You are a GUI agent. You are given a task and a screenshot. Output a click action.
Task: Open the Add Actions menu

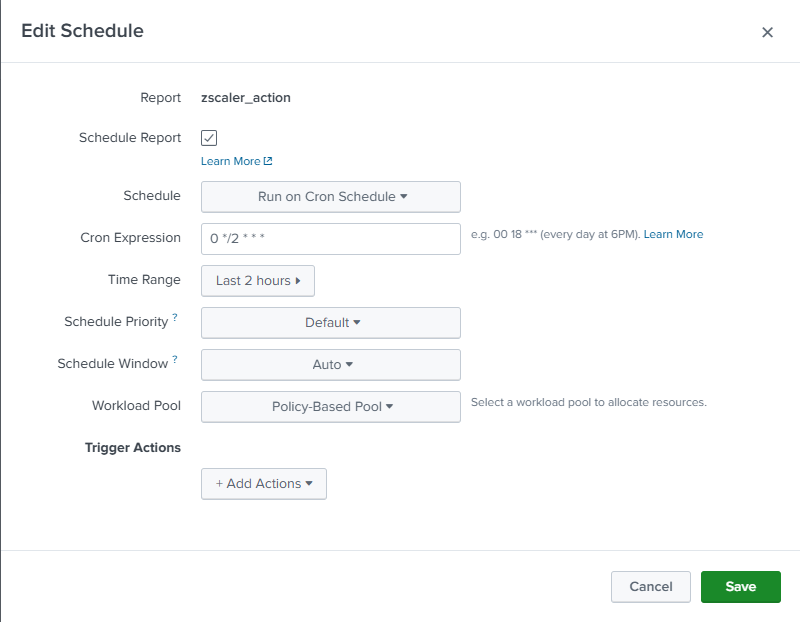[x=264, y=484]
